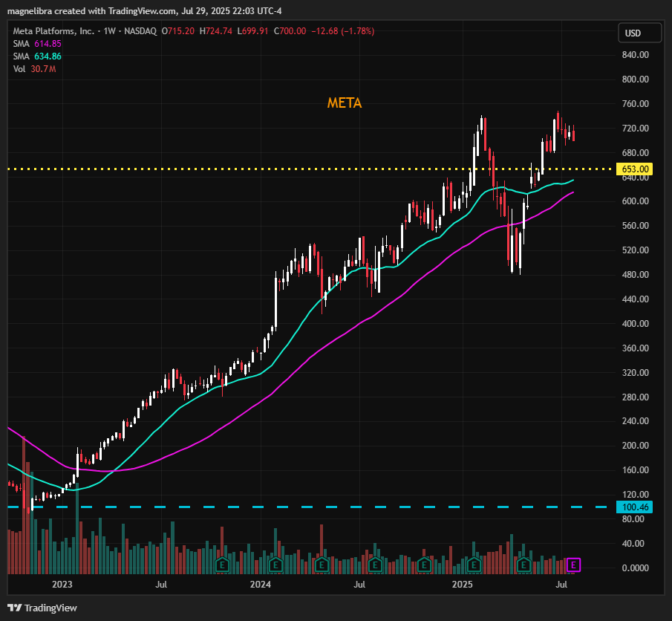Image resolution: width=672 pixels, height=621 pixels.
Task: Click the 720.00 price axis label
Action: click(x=635, y=129)
